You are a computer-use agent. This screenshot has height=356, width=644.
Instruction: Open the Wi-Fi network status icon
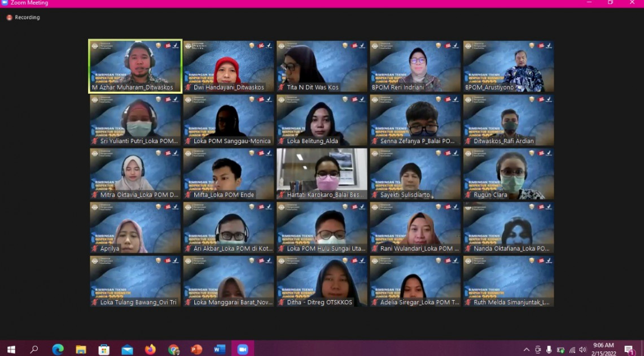pos(572,350)
